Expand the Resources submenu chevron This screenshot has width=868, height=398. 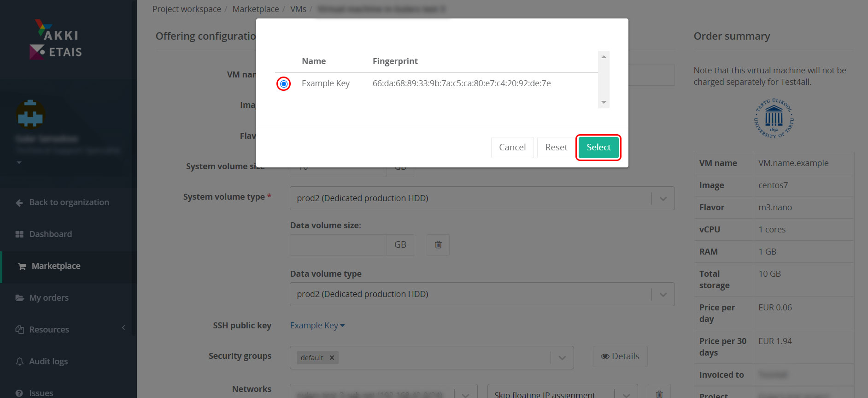[123, 327]
